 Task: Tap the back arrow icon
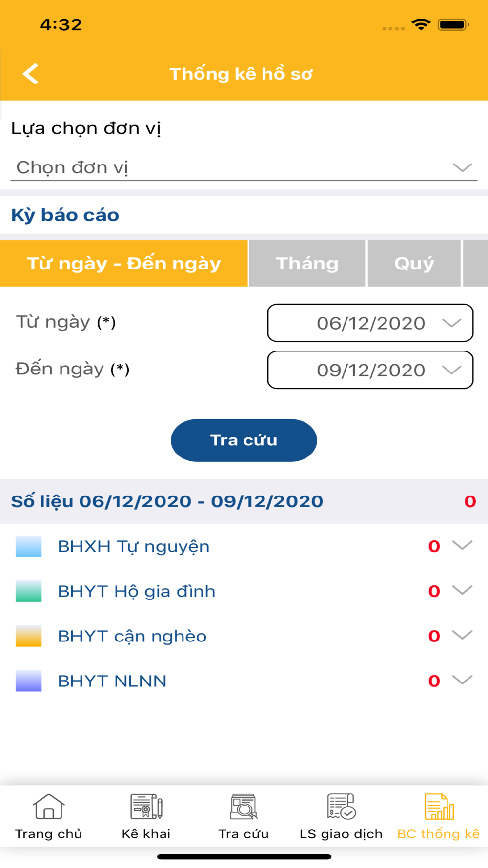[x=31, y=74]
